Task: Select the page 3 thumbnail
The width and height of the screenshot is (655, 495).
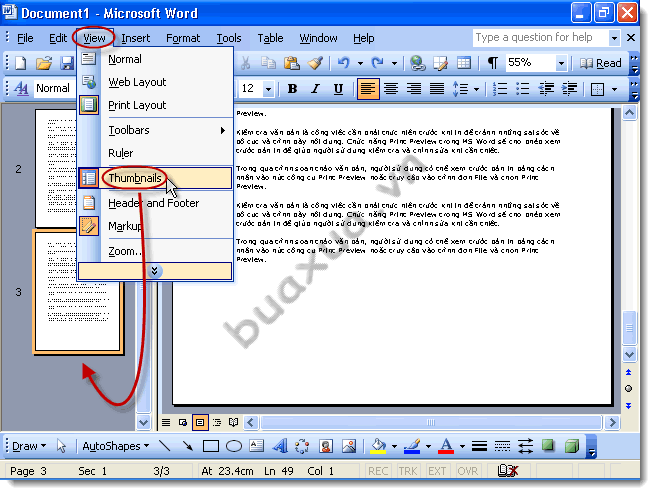Action: [79, 292]
